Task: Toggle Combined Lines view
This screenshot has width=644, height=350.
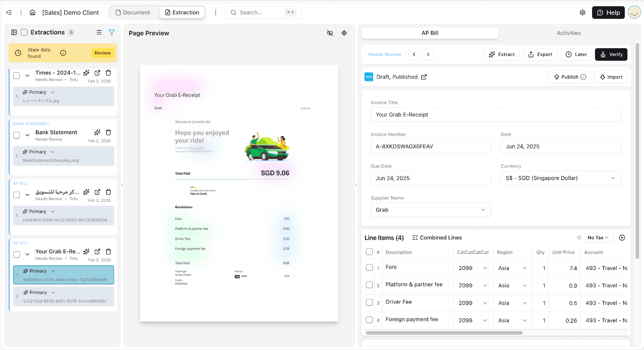Action: coord(437,238)
